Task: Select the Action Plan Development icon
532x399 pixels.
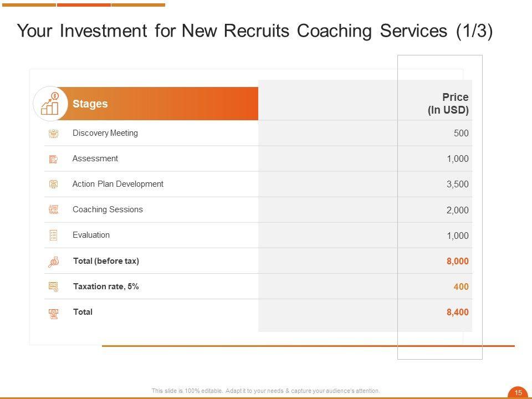Action: tap(54, 185)
